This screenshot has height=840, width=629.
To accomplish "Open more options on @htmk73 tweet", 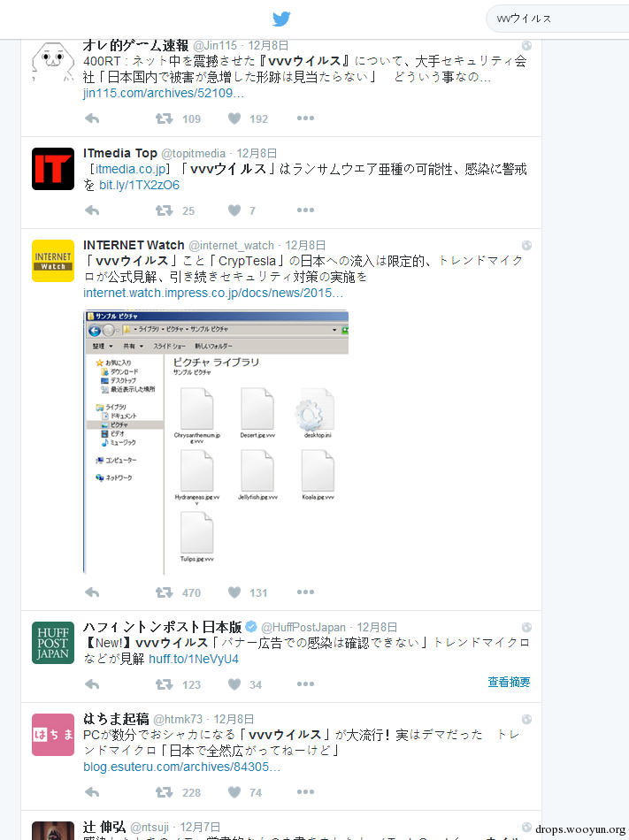I will pos(305,791).
